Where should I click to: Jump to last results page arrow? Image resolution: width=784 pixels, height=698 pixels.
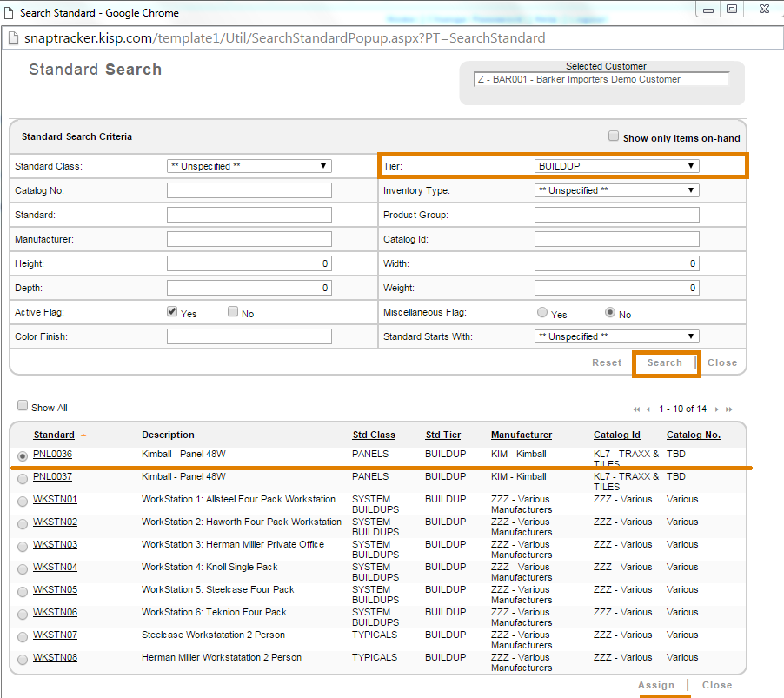[x=729, y=409]
